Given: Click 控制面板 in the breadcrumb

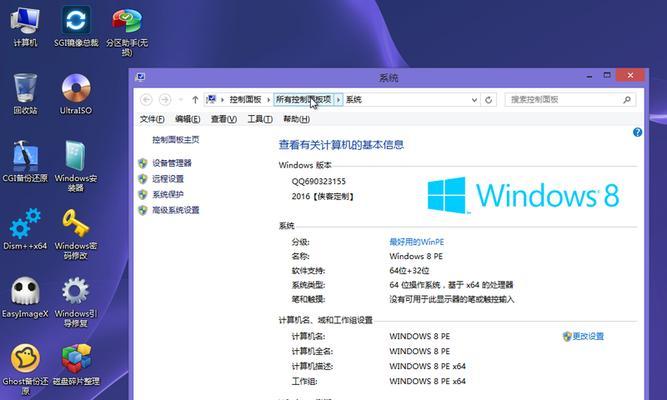Looking at the screenshot, I should click(245, 100).
